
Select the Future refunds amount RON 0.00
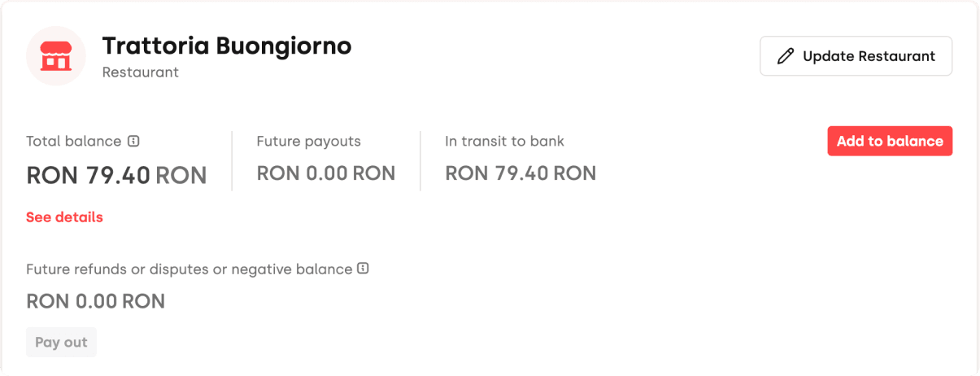pos(95,301)
